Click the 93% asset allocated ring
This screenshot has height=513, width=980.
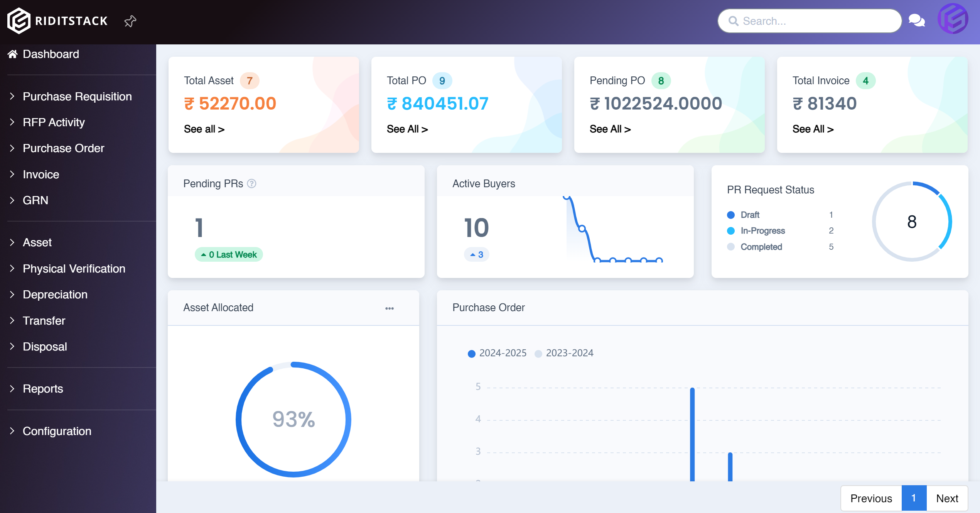(x=293, y=419)
